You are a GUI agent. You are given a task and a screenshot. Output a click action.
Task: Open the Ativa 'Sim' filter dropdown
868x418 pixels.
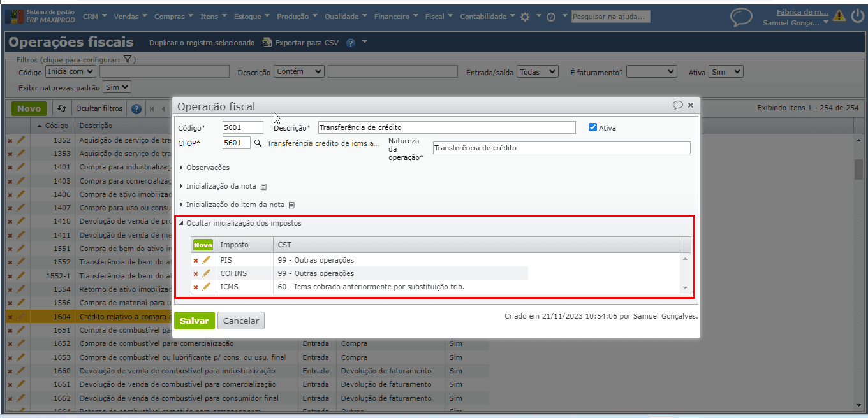[726, 72]
